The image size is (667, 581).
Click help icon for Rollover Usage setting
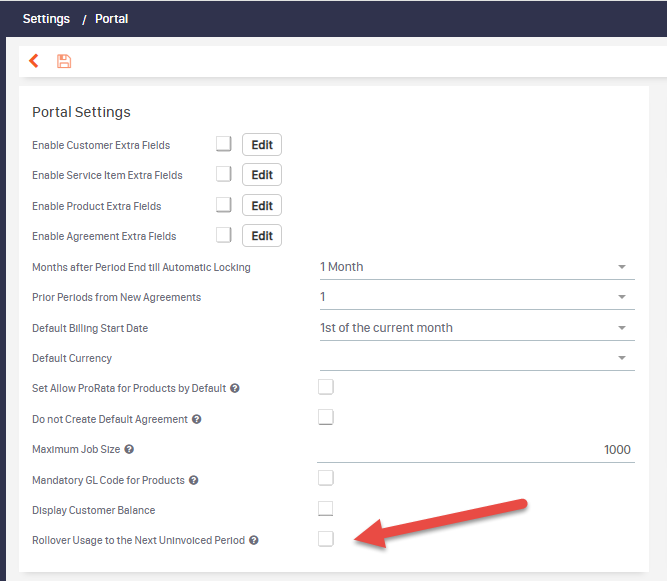tap(254, 540)
